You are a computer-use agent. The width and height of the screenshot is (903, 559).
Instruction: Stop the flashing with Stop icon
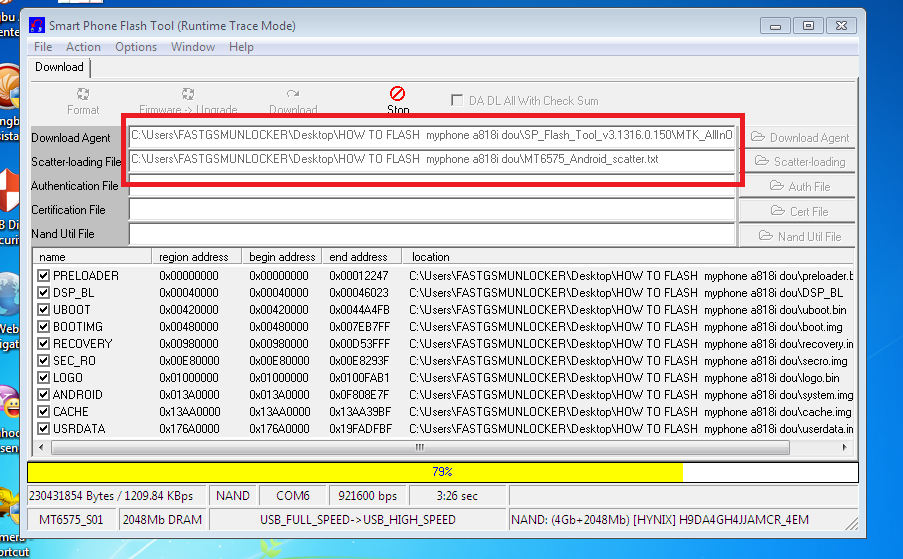click(x=397, y=94)
